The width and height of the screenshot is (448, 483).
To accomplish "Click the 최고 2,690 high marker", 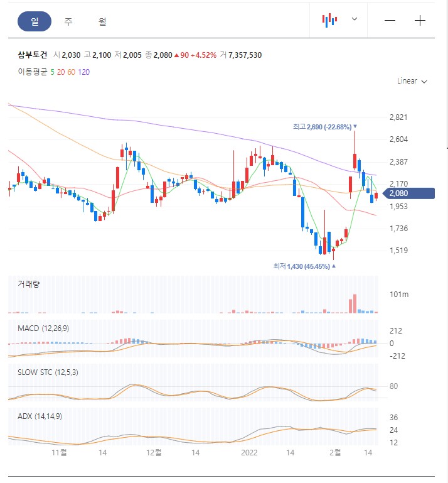I will (324, 127).
